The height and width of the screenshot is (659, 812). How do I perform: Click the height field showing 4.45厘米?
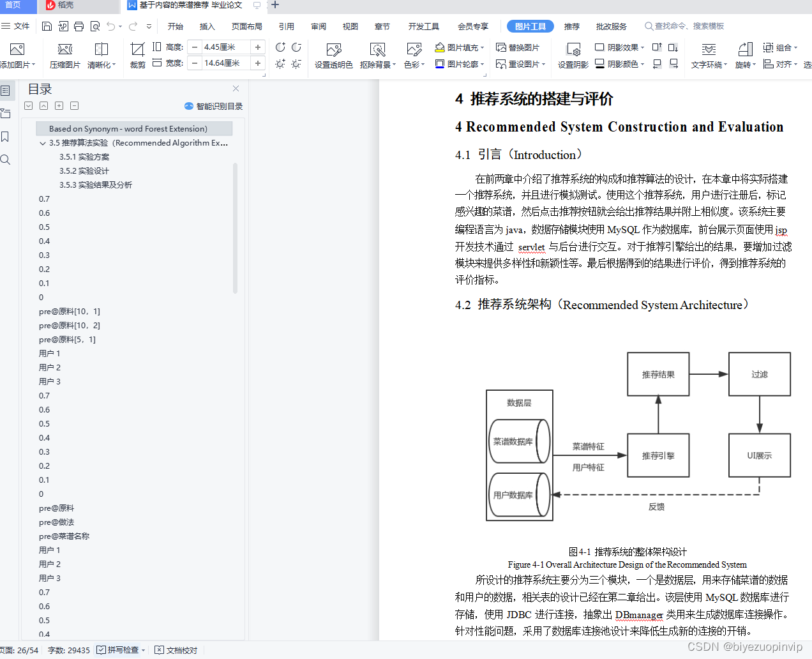tap(226, 47)
